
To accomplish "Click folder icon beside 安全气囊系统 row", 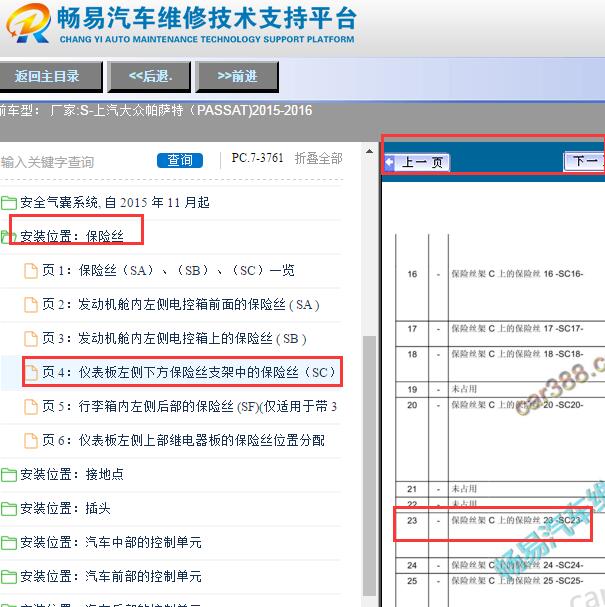I will pyautogui.click(x=8, y=202).
